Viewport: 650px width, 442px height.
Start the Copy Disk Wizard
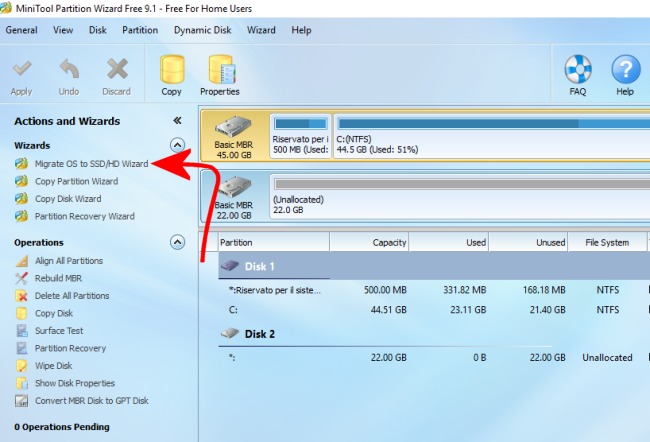point(68,199)
